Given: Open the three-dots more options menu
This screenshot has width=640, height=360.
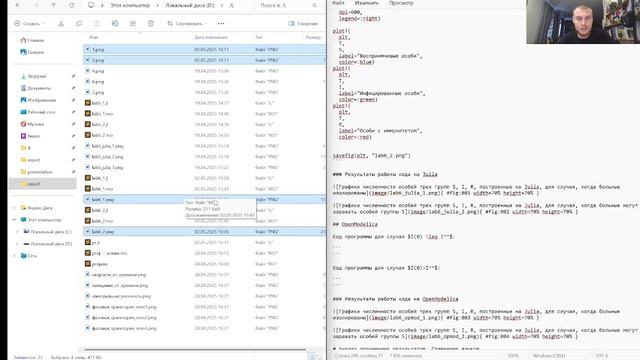Looking at the screenshot, I should point(221,23).
